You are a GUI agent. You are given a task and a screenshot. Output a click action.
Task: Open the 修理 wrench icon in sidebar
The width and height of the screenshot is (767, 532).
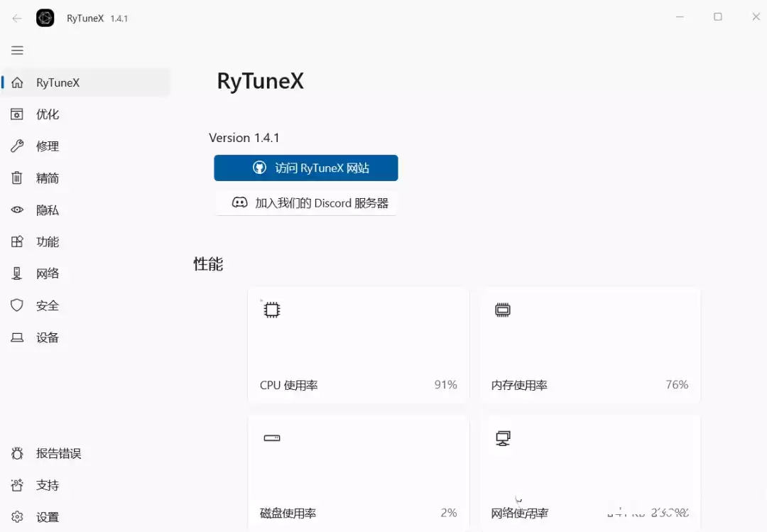tap(18, 146)
